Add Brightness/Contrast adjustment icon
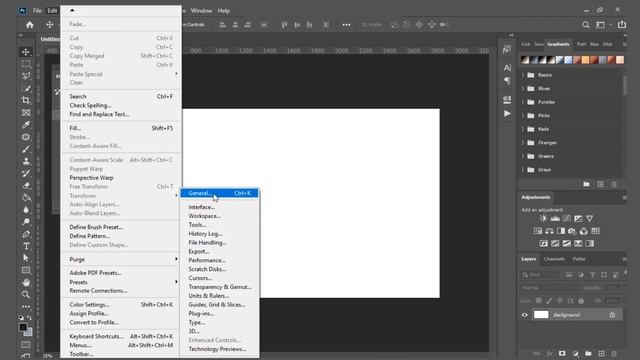Image resolution: width=640 pixels, height=360 pixels. tap(543, 219)
